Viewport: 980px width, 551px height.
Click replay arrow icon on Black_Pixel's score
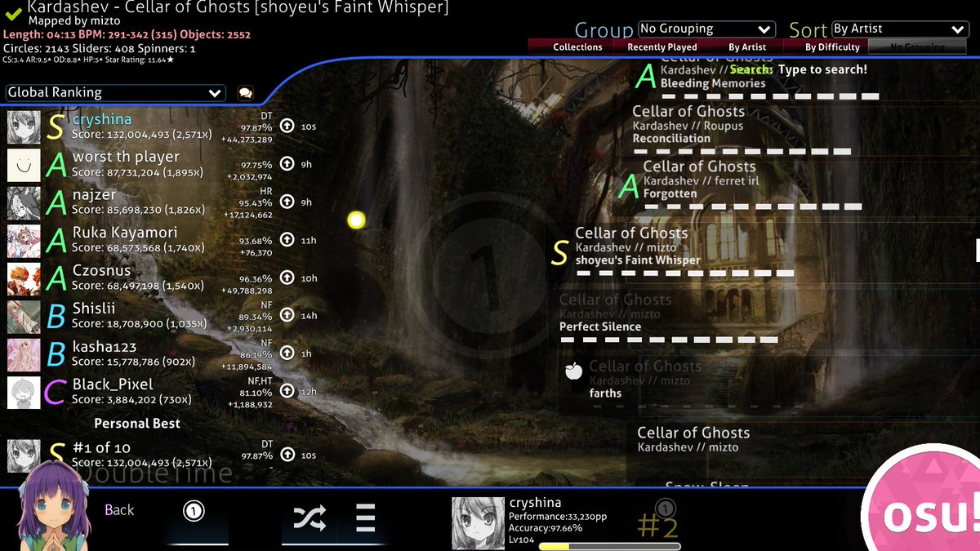287,392
